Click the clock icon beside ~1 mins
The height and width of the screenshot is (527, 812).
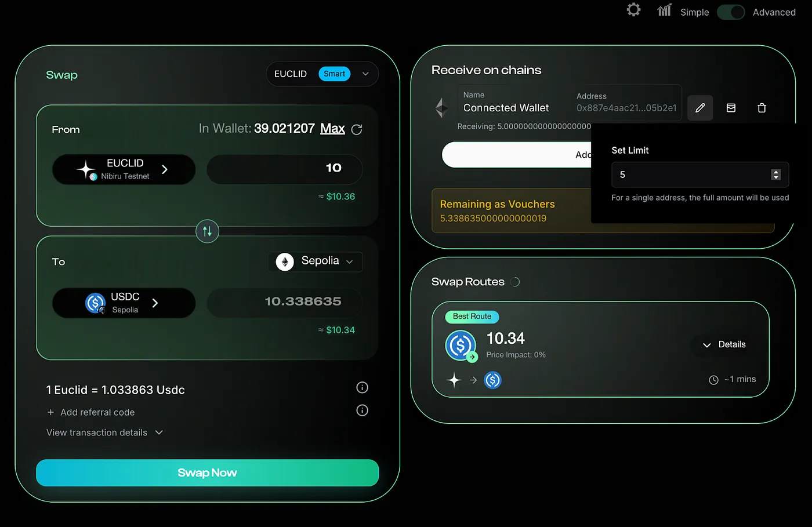[713, 380]
